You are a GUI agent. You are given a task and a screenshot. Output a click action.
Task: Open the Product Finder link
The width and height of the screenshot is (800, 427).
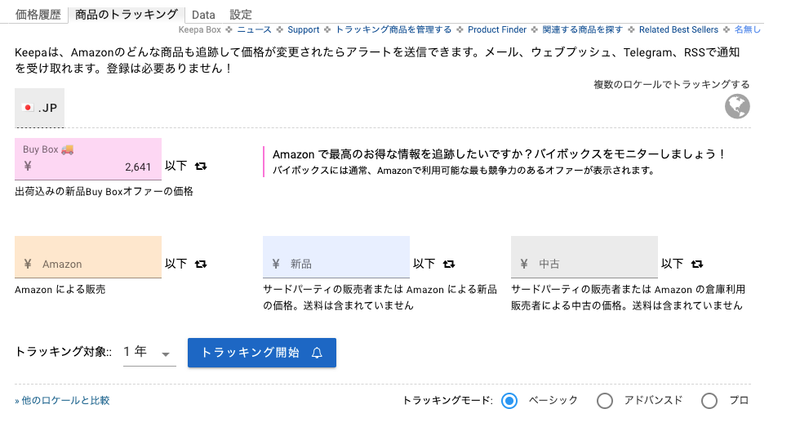(x=495, y=30)
